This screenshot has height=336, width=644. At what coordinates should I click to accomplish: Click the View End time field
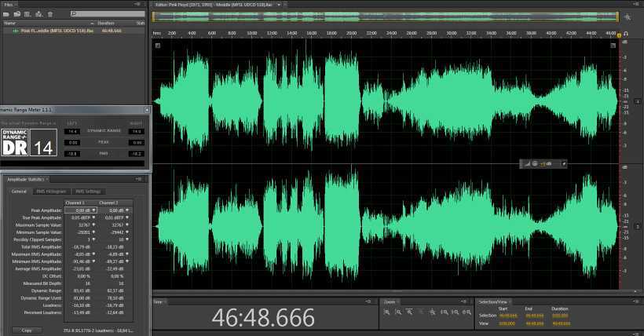534,323
